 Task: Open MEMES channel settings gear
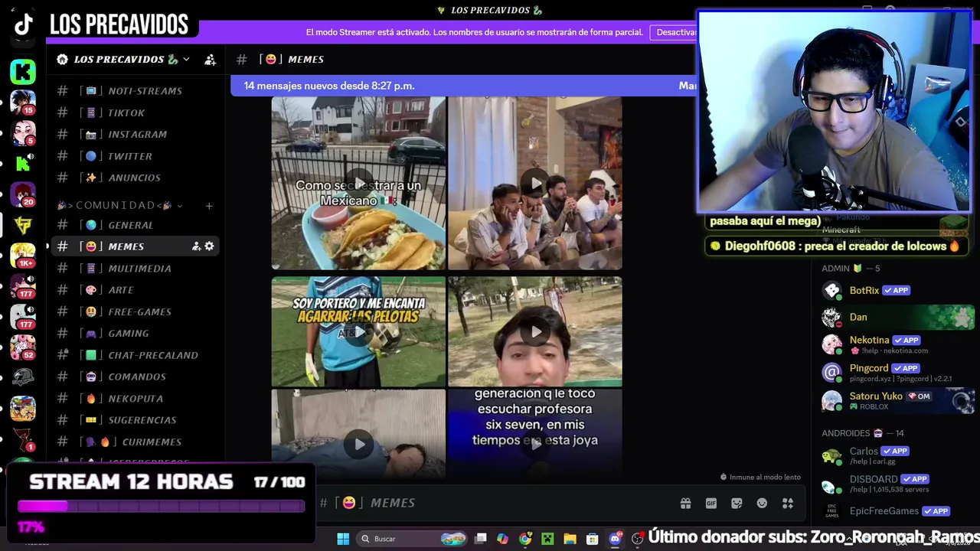pos(209,246)
